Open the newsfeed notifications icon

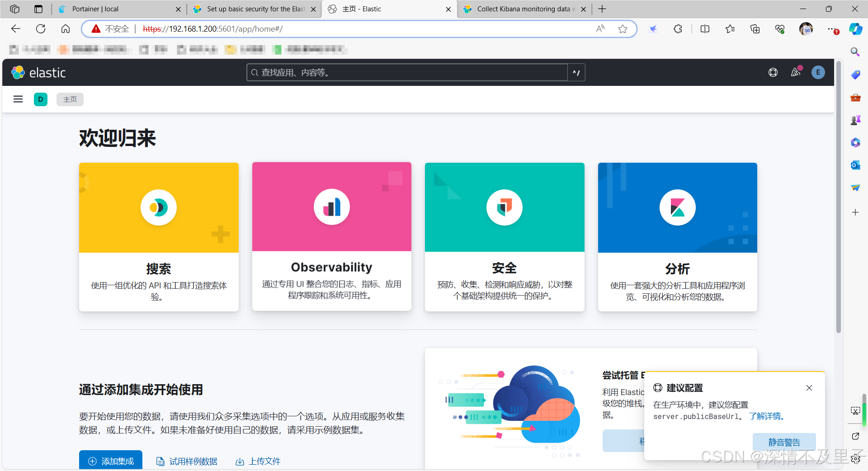pyautogui.click(x=796, y=72)
